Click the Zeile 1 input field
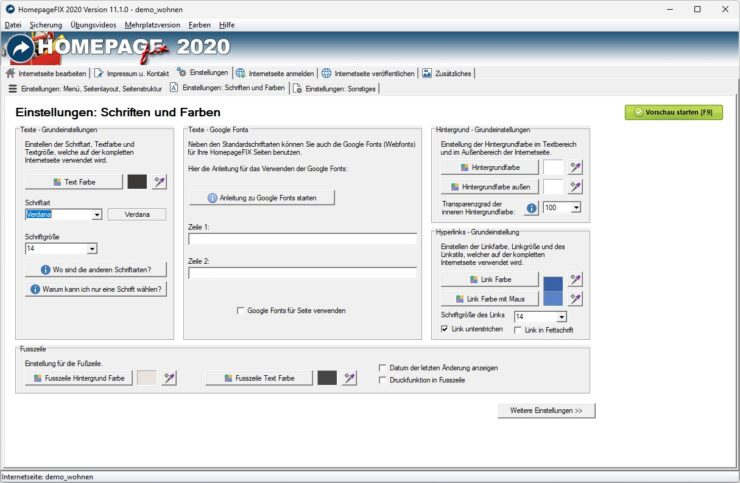 point(303,239)
